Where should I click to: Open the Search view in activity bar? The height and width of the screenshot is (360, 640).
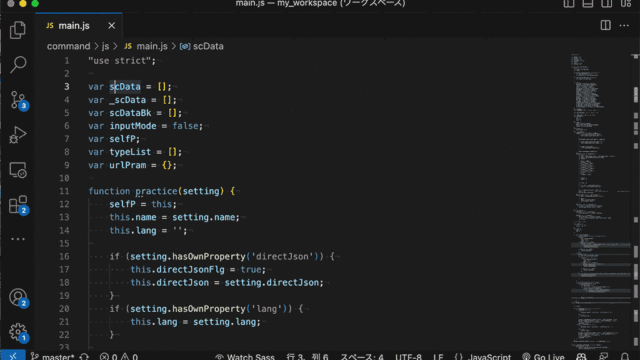(x=18, y=64)
